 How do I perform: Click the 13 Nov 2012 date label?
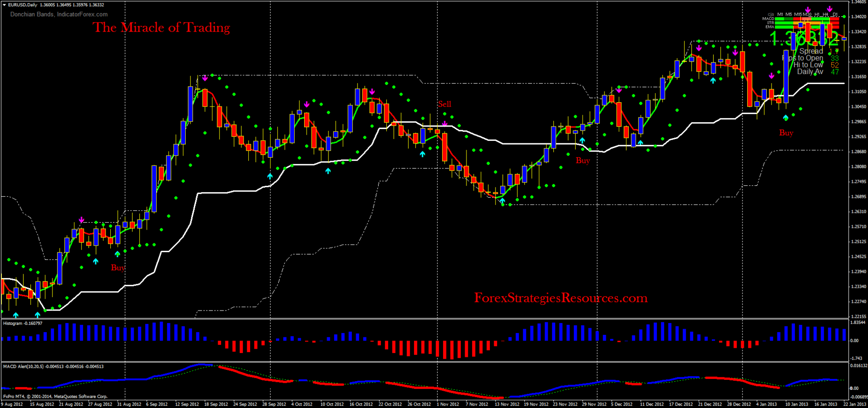pos(507,404)
